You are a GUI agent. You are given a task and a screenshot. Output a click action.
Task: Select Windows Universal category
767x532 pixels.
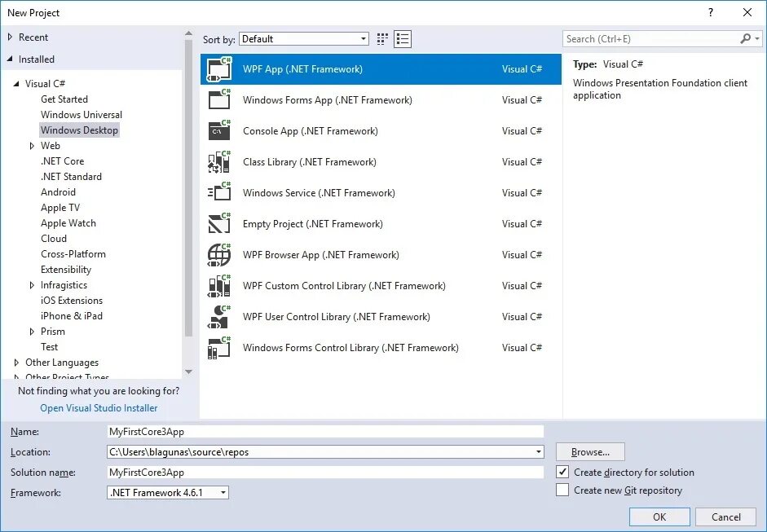82,115
